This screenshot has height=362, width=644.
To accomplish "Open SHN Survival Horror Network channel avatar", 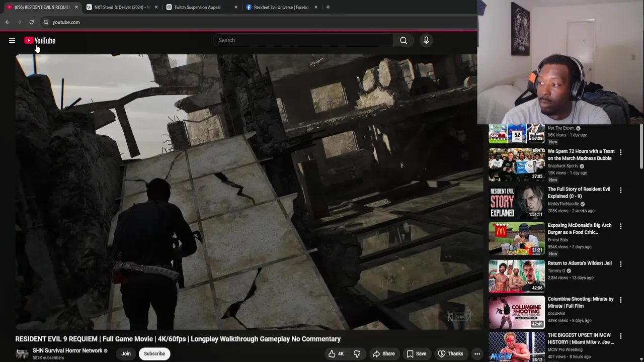I will (22, 354).
